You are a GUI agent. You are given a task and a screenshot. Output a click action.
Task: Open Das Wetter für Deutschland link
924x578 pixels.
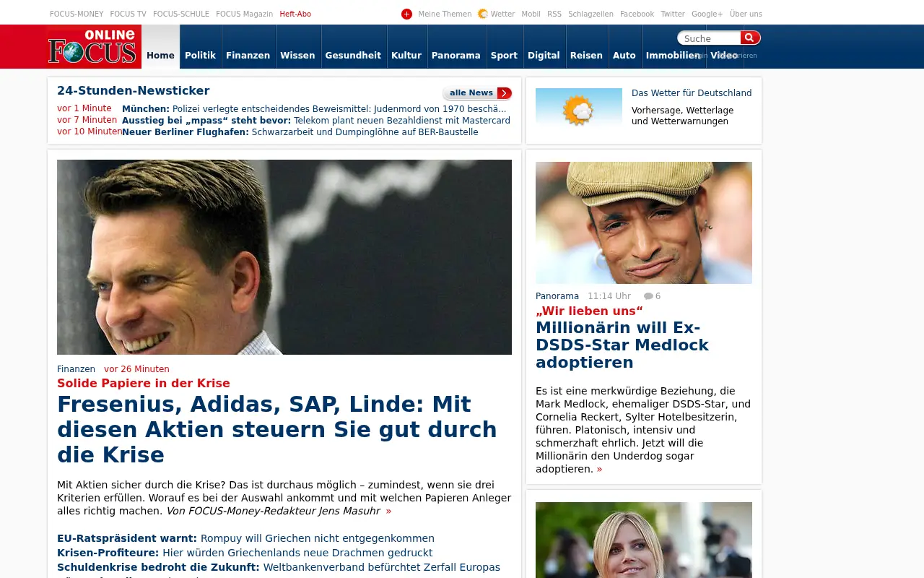point(692,93)
